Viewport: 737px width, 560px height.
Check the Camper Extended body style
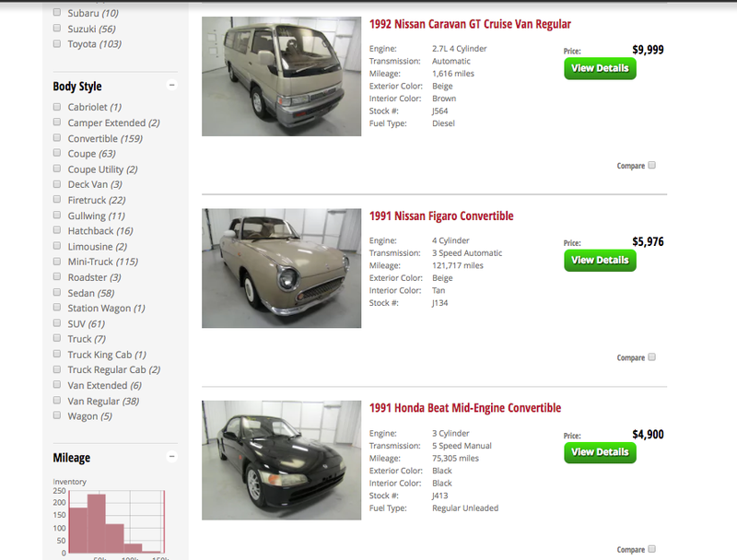[x=57, y=122]
